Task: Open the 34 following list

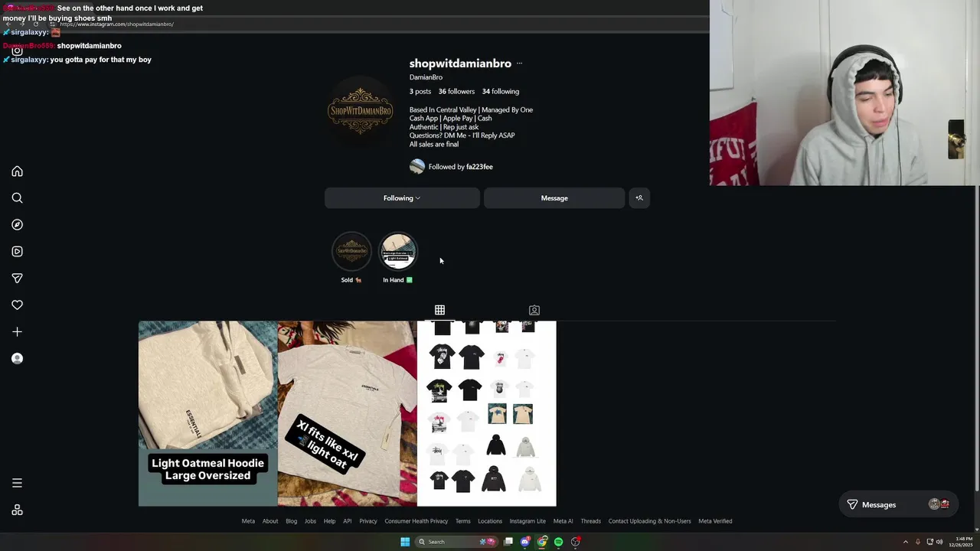Action: 501,92
